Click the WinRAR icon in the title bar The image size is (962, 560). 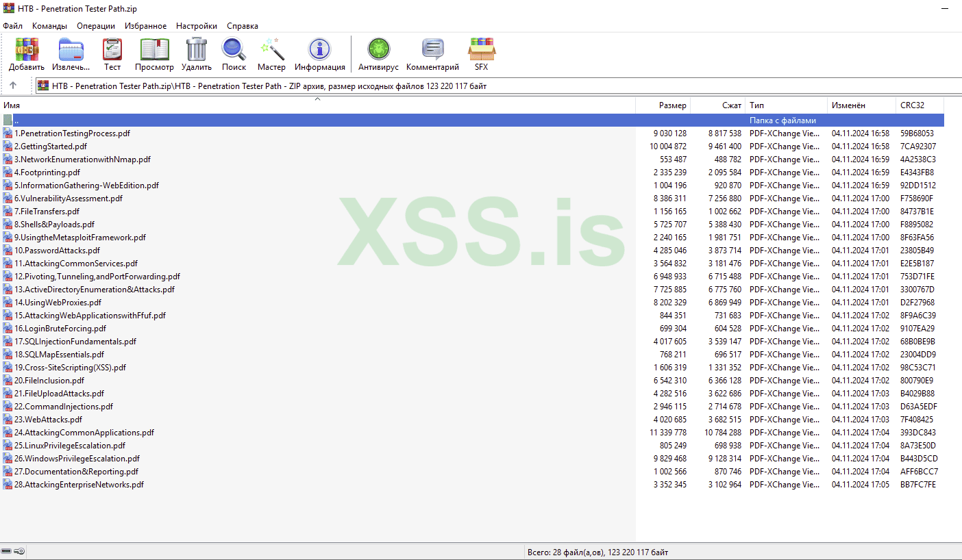point(9,8)
